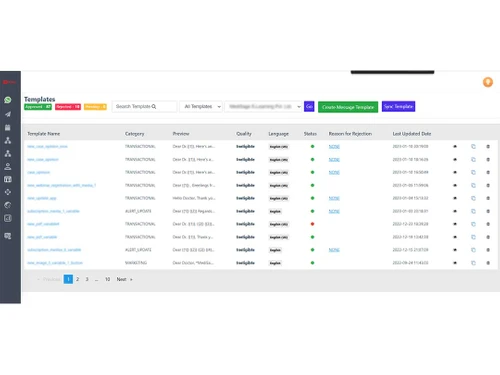Click the MARKETING category cell

click(x=136, y=263)
